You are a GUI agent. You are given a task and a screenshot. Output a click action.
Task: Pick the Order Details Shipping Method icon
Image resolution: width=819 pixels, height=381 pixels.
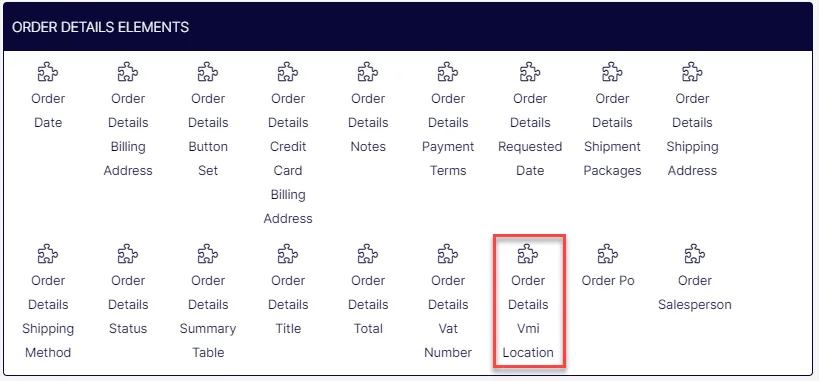(48, 254)
